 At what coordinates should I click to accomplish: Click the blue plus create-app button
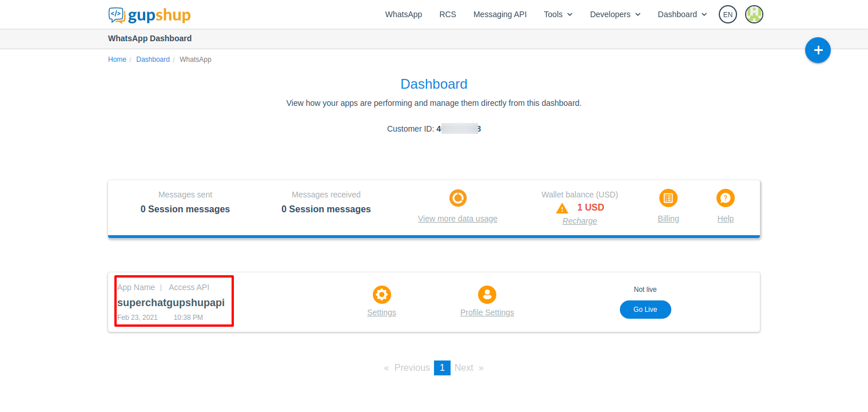[818, 50]
